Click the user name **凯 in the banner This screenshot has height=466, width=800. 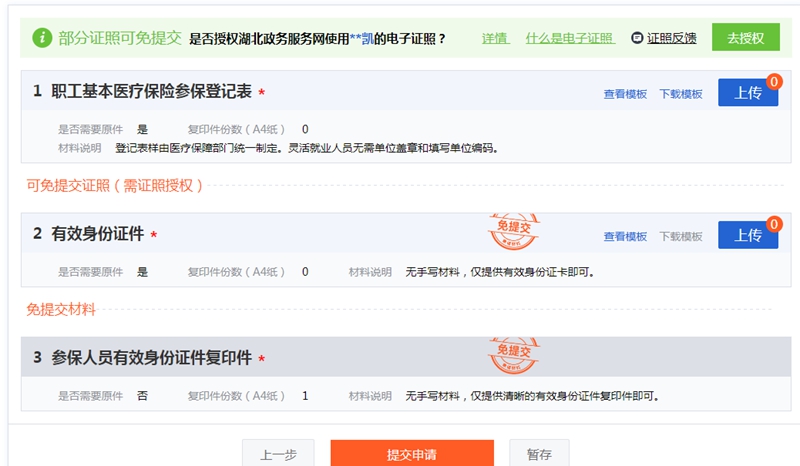click(x=361, y=39)
